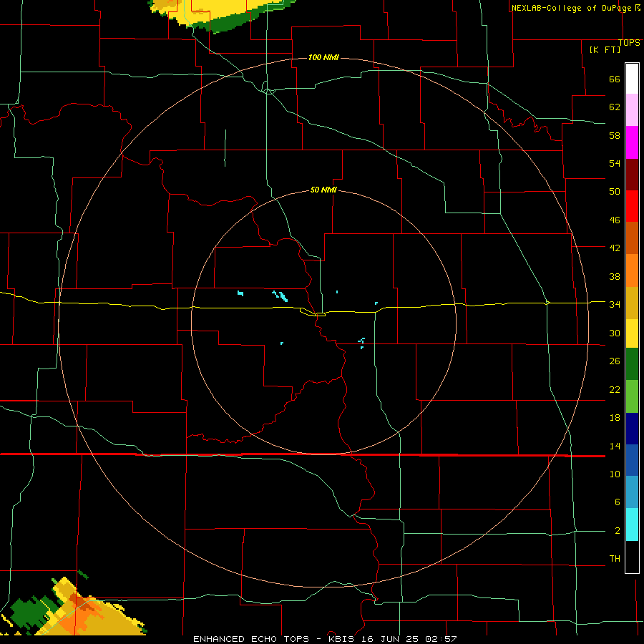Select the cyan legend swatch
Image resolution: width=644 pixels, height=644 pixels.
(632, 525)
